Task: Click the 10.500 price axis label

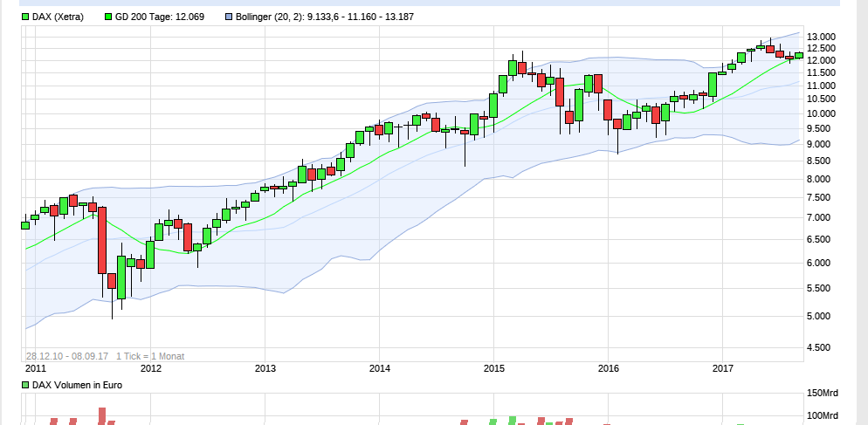Action: [821, 99]
